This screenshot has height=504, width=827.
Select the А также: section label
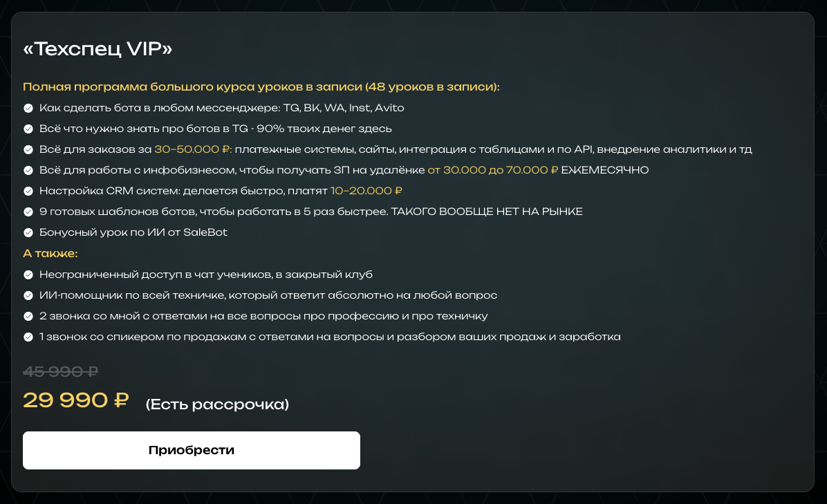(49, 253)
